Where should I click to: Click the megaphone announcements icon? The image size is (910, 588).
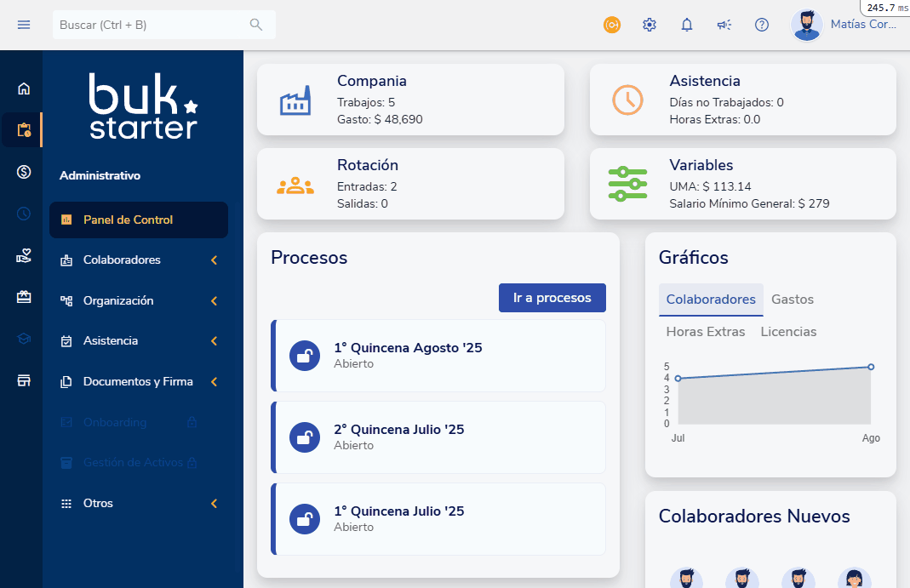(x=724, y=25)
